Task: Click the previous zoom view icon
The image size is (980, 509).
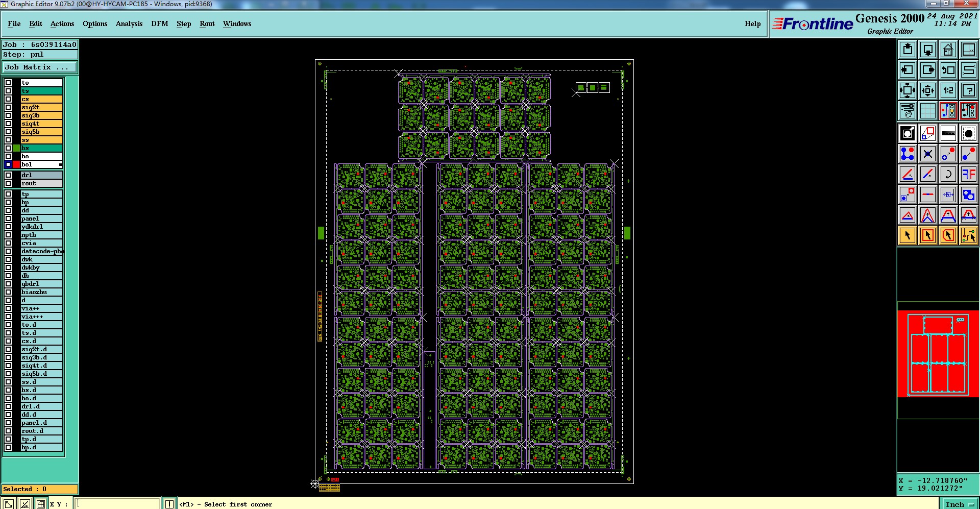Action: (948, 70)
